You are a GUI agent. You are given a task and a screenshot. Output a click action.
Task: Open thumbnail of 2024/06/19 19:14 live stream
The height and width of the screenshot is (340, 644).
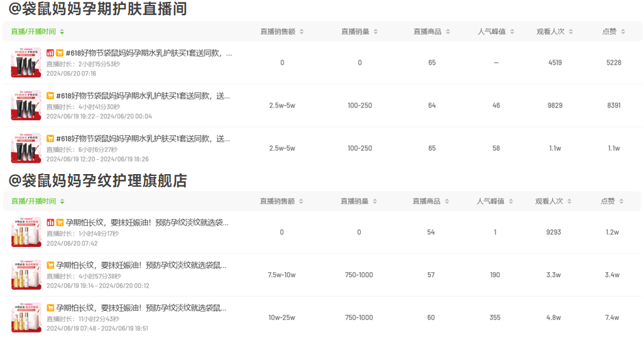point(26,275)
